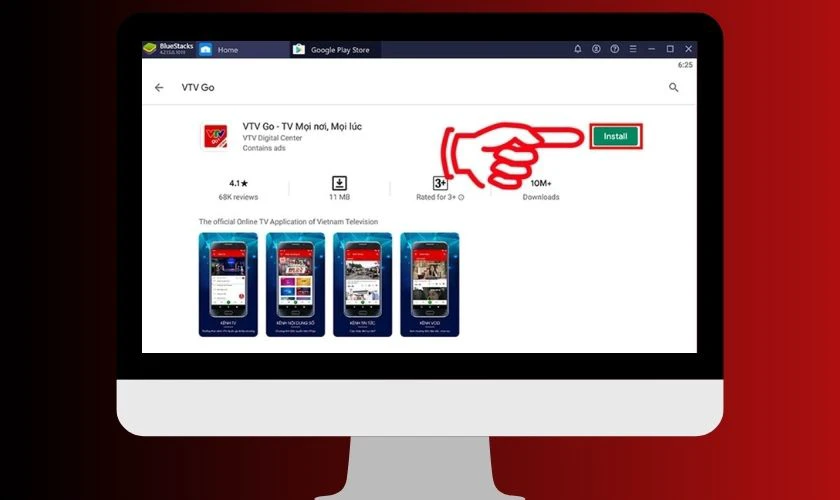
Task: Click the Contains ads label
Action: tap(264, 148)
